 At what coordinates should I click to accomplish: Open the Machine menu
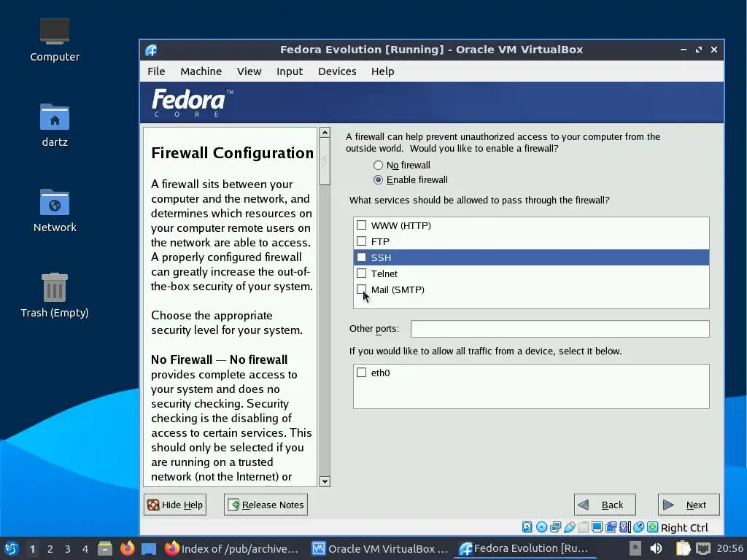click(201, 71)
